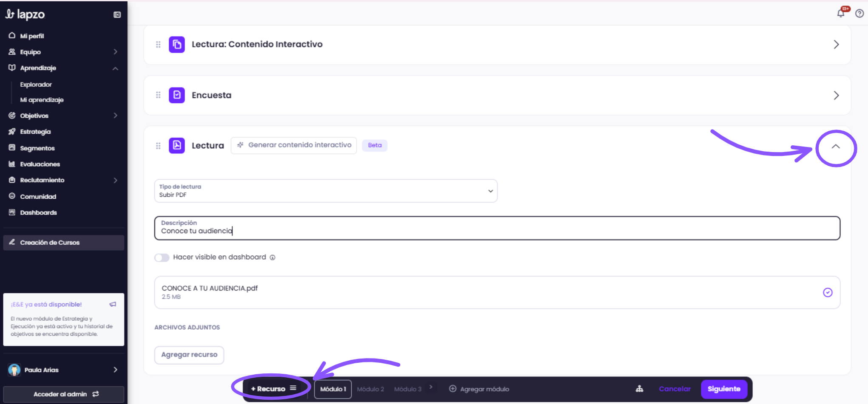Click the Encuesta resource icon

pyautogui.click(x=177, y=95)
